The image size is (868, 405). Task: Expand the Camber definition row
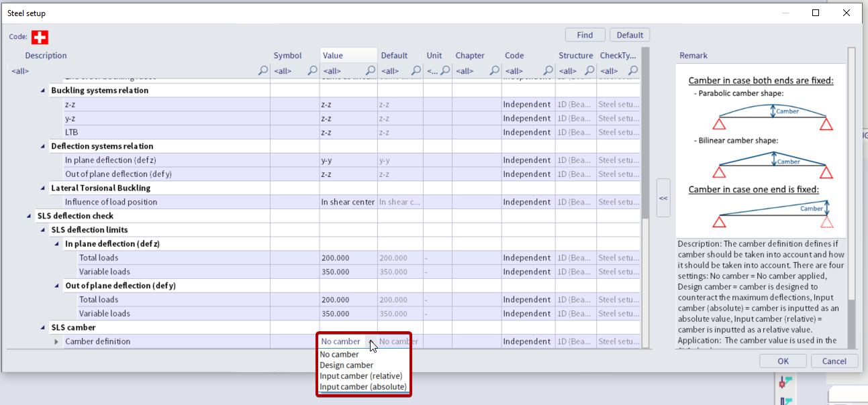click(56, 342)
